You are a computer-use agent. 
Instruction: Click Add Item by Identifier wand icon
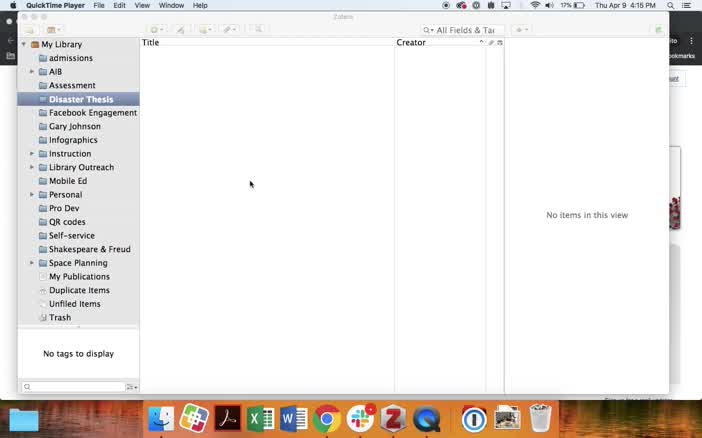(x=180, y=30)
